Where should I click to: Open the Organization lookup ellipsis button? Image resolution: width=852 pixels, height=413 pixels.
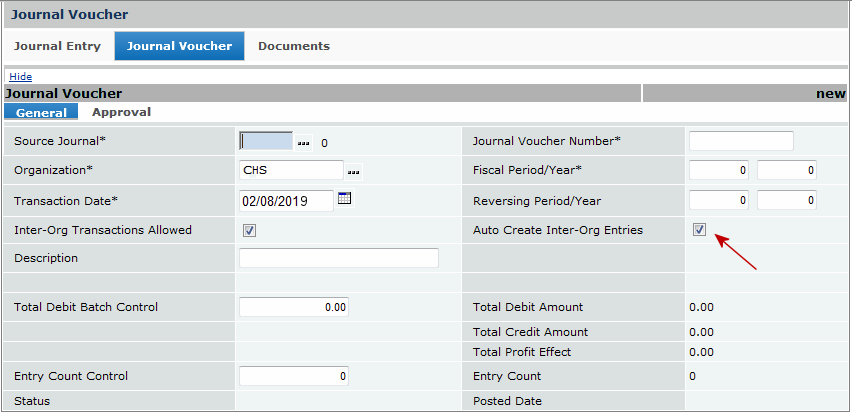click(353, 171)
